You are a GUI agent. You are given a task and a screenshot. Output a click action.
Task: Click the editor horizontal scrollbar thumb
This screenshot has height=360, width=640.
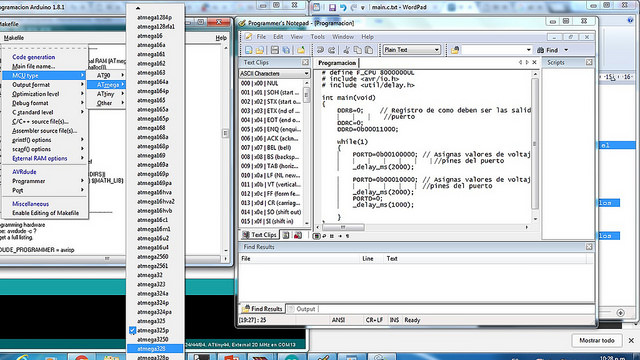[x=343, y=227]
